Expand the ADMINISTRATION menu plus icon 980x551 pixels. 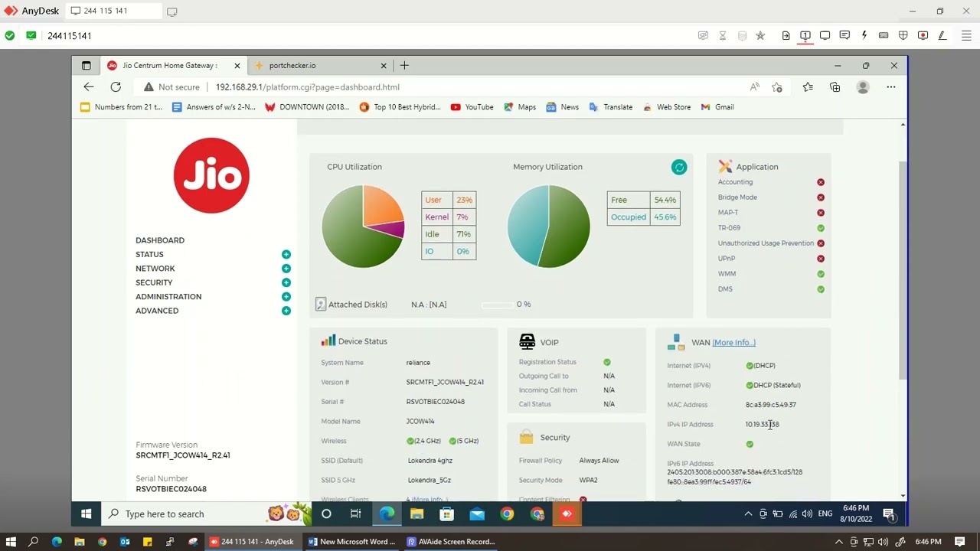click(x=286, y=296)
